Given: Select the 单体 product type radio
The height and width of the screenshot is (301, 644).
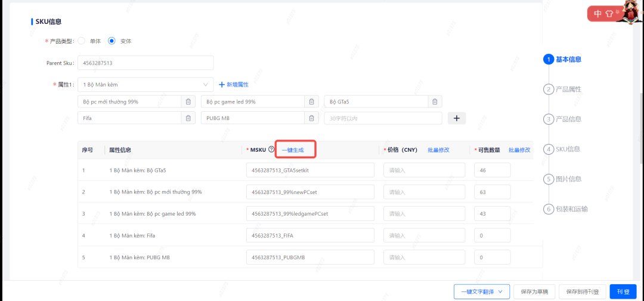Looking at the screenshot, I should point(81,41).
